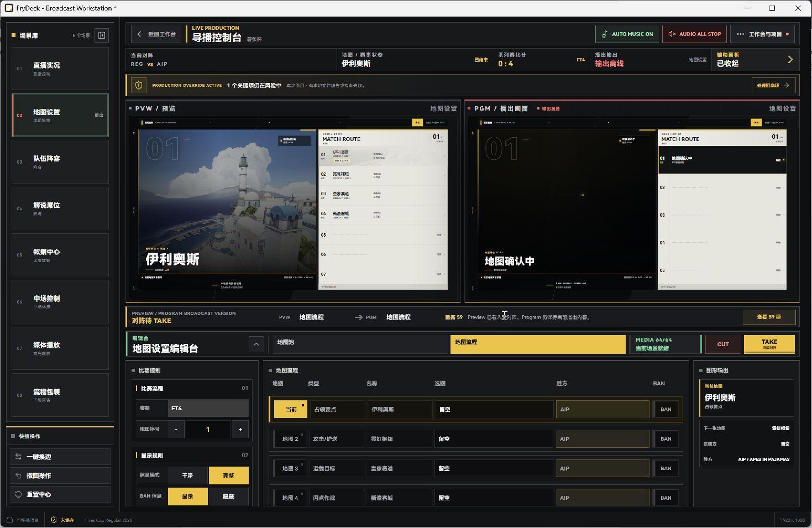Open scene 06 中场控制
812x528 pixels.
coord(60,301)
